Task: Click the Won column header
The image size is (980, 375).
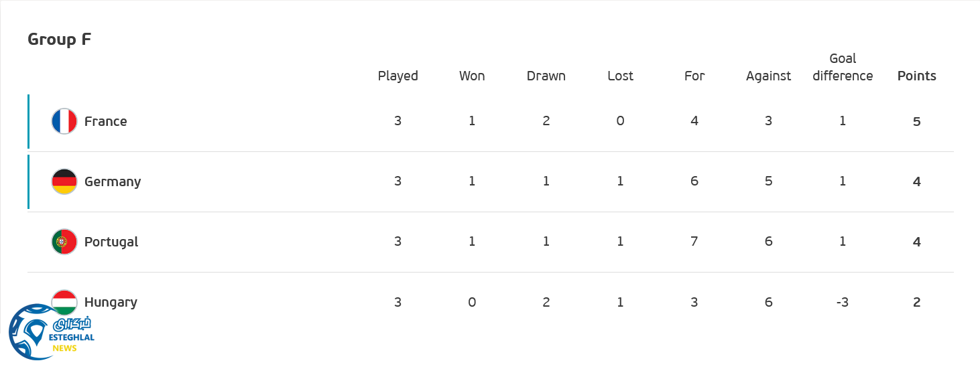Action: coord(472,76)
